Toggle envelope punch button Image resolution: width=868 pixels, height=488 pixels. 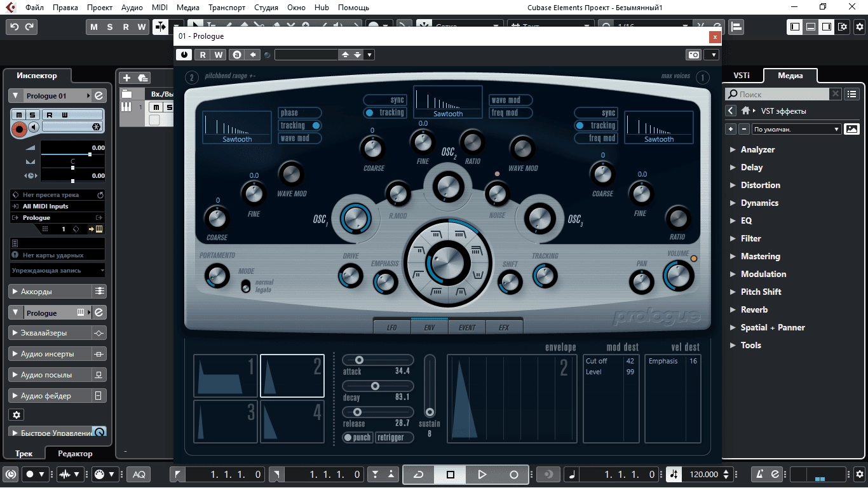point(358,438)
